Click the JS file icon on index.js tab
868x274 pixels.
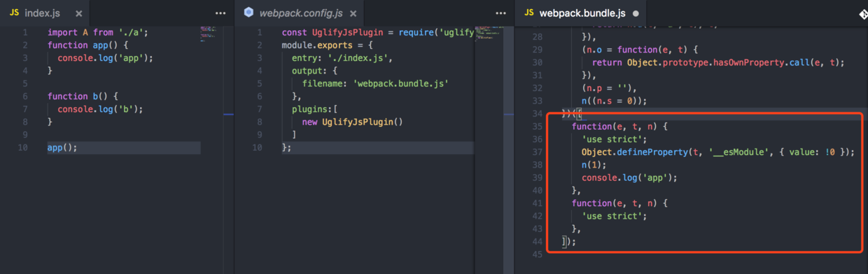(x=14, y=13)
